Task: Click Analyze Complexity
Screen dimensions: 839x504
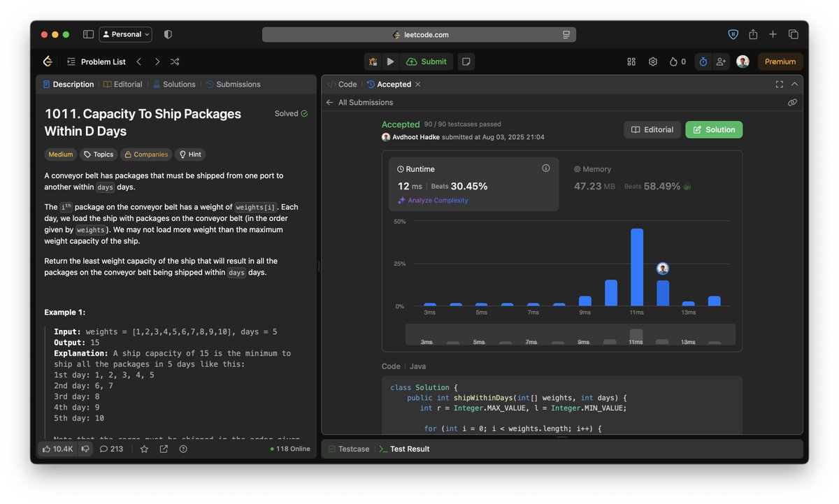Action: pos(433,201)
